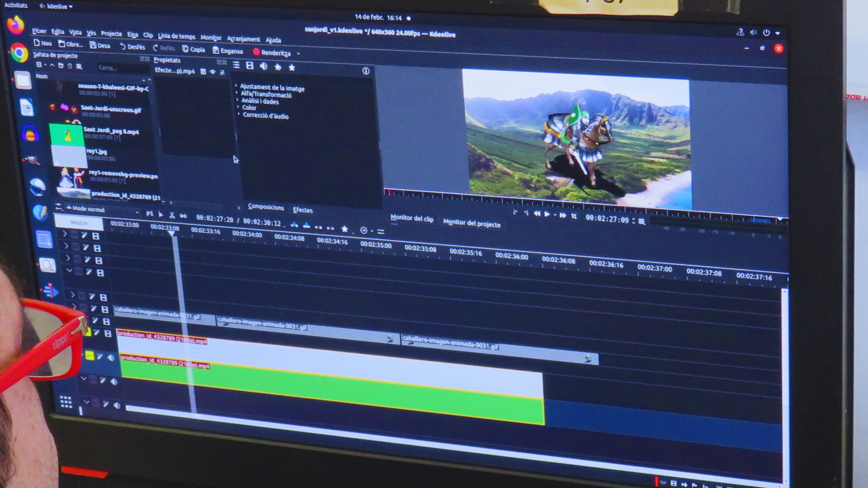This screenshot has width=868, height=488.
Task: Click the Enganxa toolbar button
Action: (x=228, y=51)
